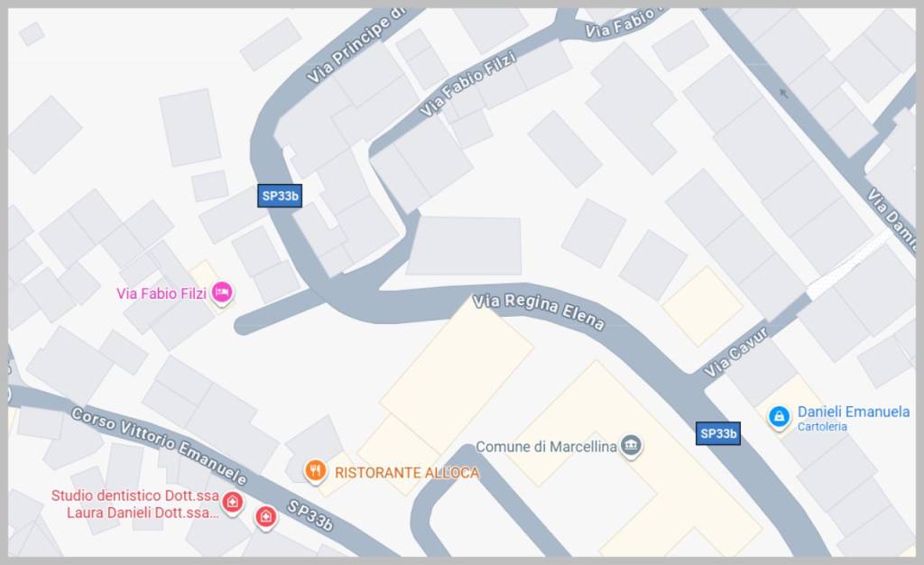Click the Via Fabio Filzi road label
The height and width of the screenshot is (565, 924).
(467, 83)
